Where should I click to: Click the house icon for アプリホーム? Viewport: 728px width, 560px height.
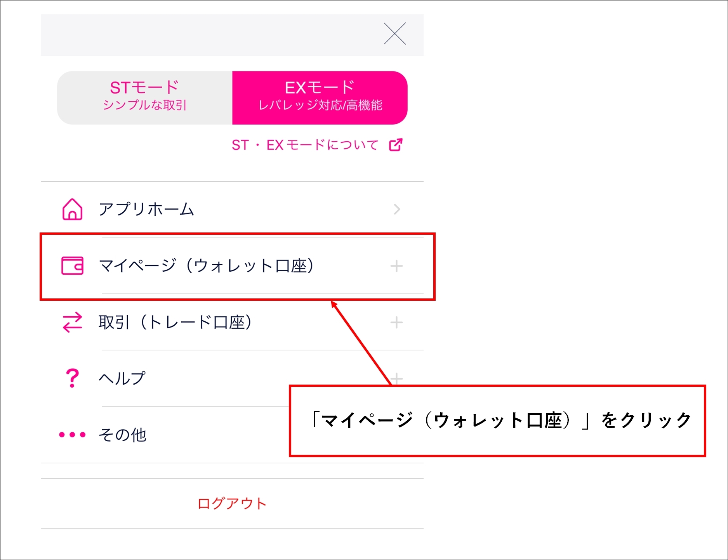click(73, 210)
